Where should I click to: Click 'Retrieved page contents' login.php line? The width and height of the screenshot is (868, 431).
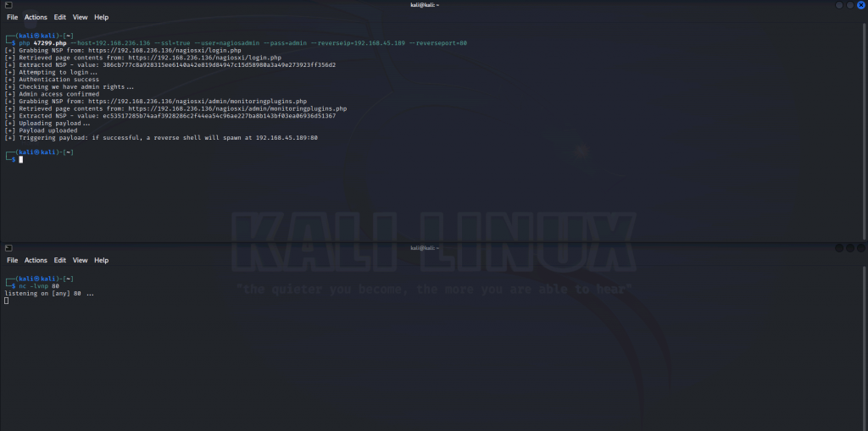tap(142, 58)
